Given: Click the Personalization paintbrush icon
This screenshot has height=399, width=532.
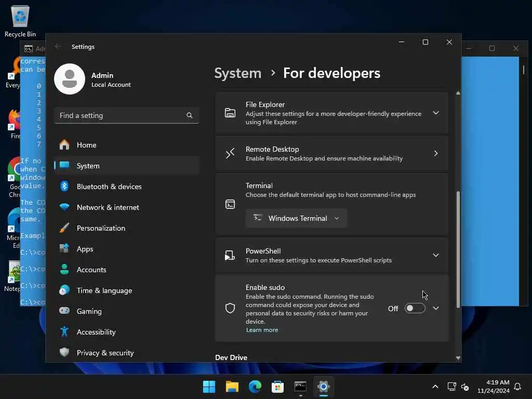Looking at the screenshot, I should [64, 228].
